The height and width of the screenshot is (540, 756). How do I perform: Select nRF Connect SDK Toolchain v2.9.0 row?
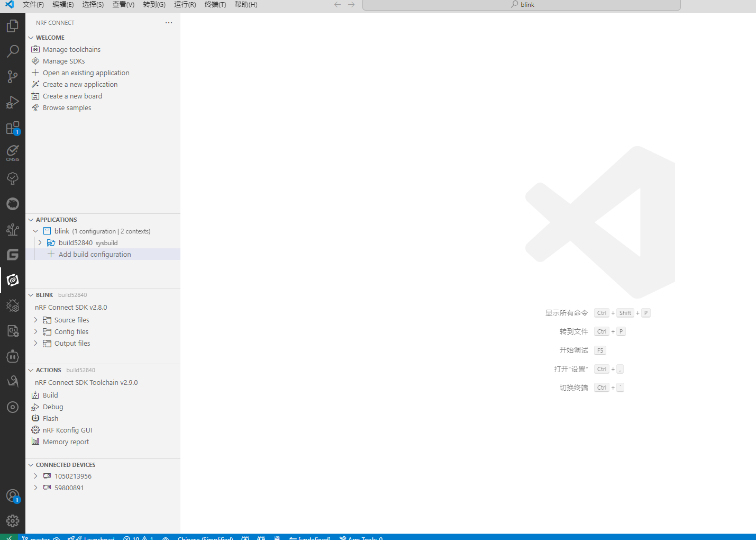pyautogui.click(x=103, y=382)
